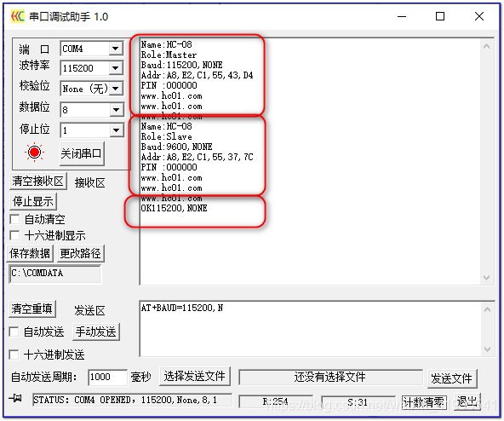Click the 更改路径 button

point(80,253)
